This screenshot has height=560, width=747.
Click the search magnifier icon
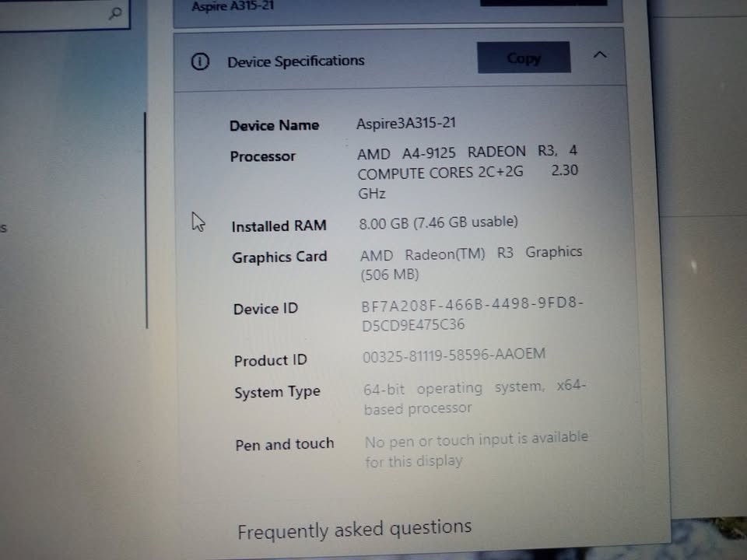click(x=115, y=13)
